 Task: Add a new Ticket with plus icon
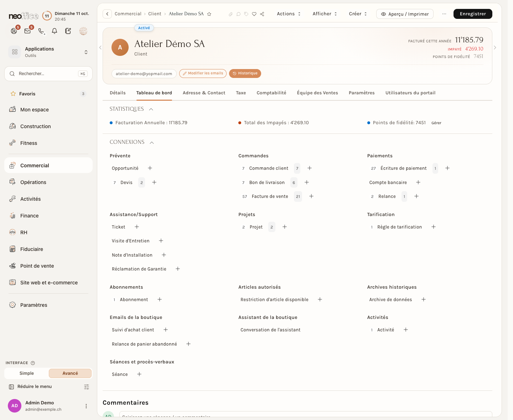(137, 227)
